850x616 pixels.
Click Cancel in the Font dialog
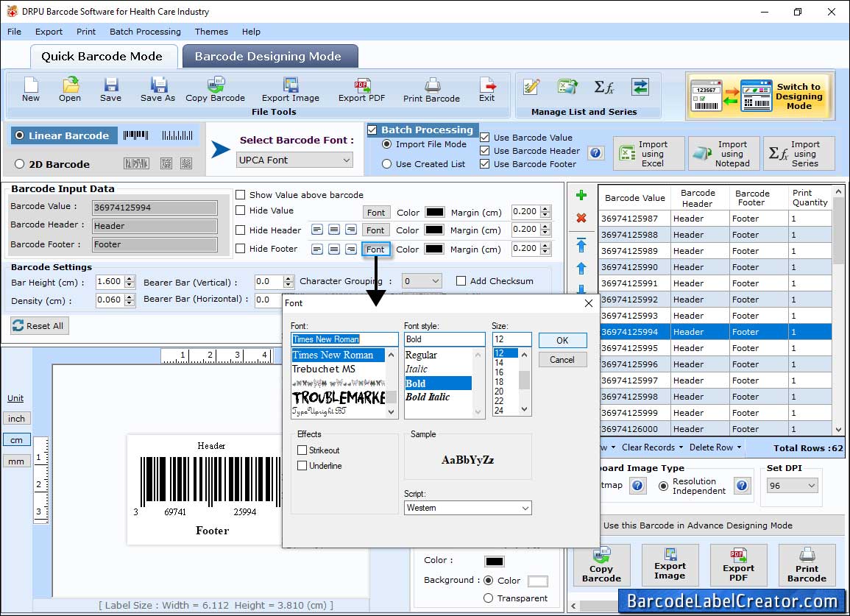(x=563, y=360)
